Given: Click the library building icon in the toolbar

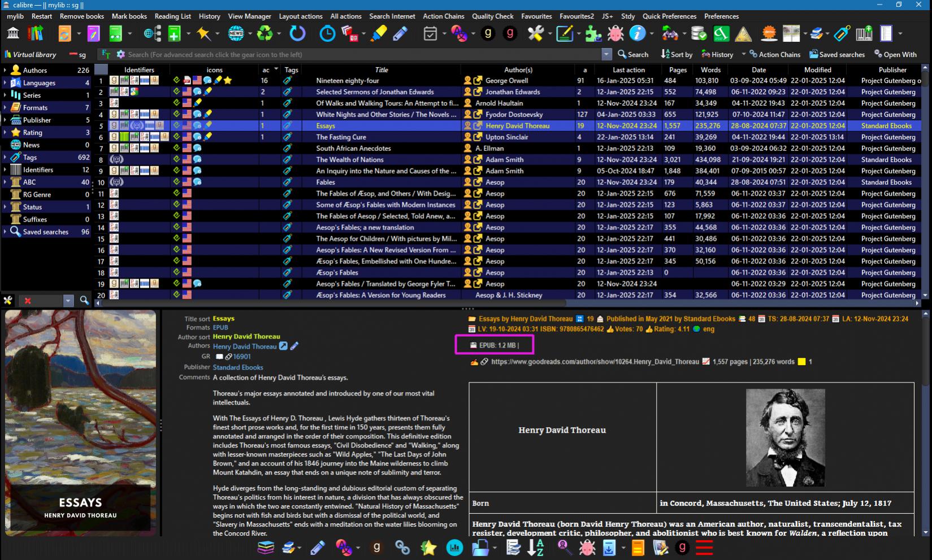Looking at the screenshot, I should 12,34.
